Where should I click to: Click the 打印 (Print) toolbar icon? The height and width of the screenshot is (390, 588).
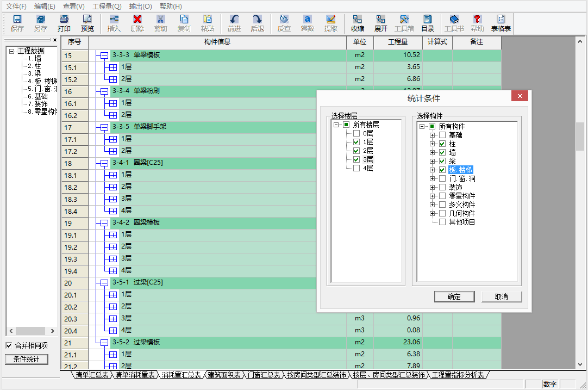pyautogui.click(x=64, y=23)
